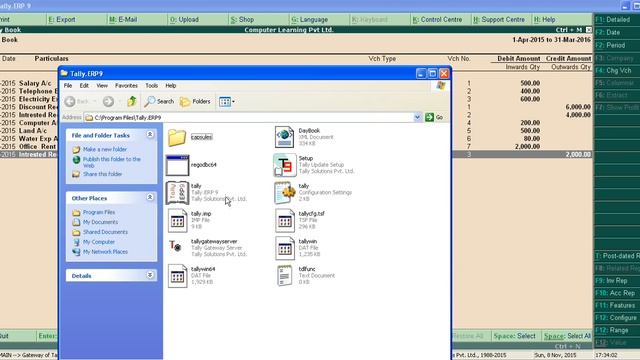The height and width of the screenshot is (360, 640).
Task: Click Help in Tally top bar
Action: [x=544, y=20]
